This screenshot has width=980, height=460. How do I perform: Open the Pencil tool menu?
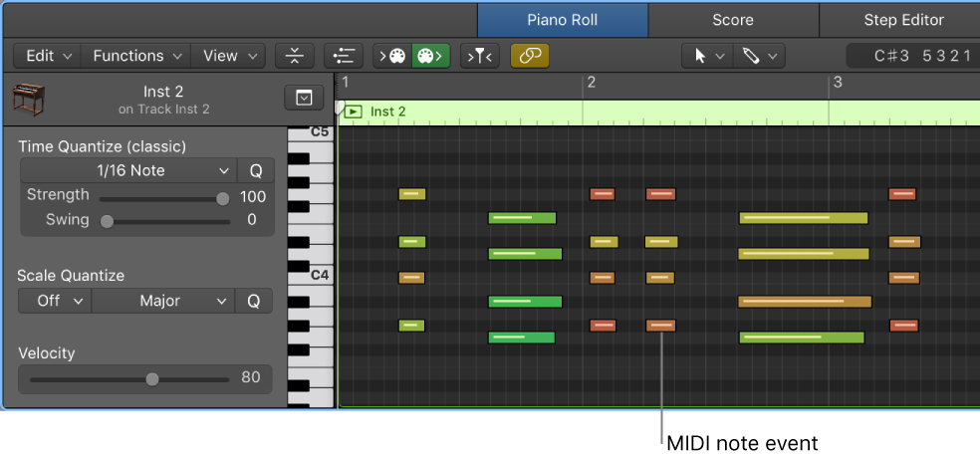tap(759, 56)
